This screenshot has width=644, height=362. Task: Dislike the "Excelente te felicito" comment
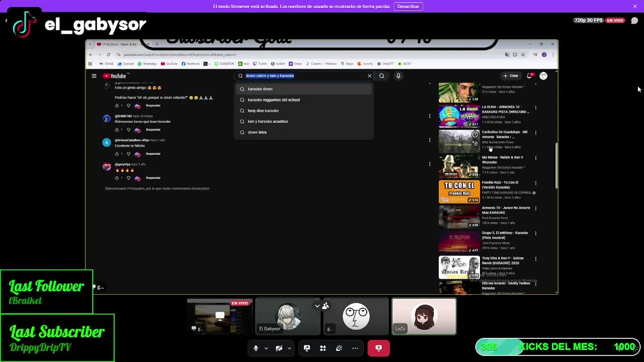[128, 154]
